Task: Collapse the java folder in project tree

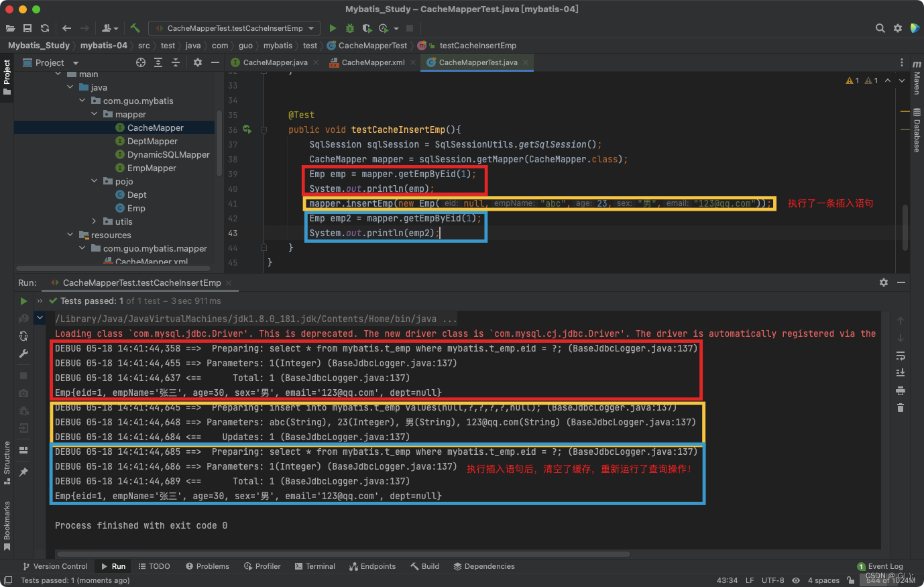Action: click(70, 87)
